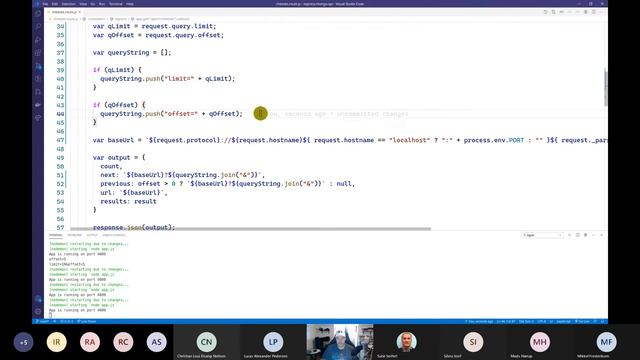Viewport: 640px width, 360px height.
Task: Select the MF participant tile
Action: 606,342
